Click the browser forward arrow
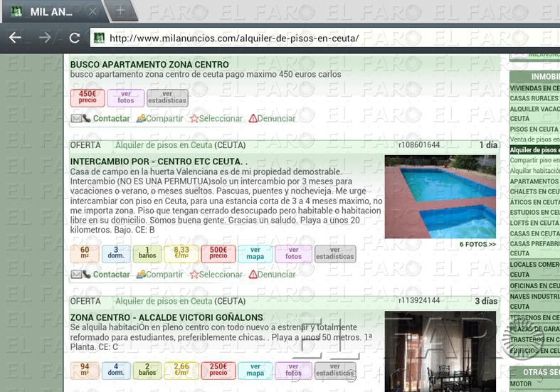Screen dimensions: 560x392 click(x=45, y=38)
